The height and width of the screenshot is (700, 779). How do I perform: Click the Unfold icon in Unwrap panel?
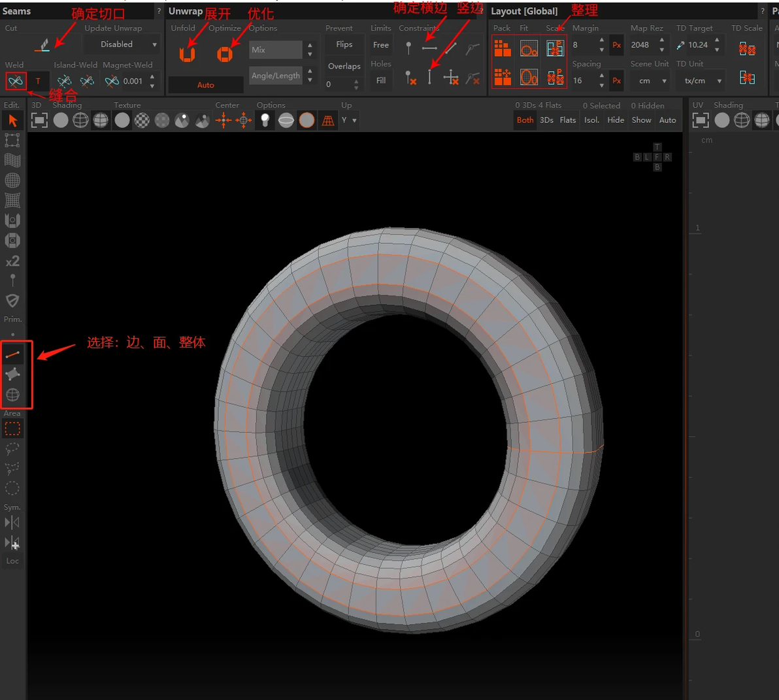188,54
